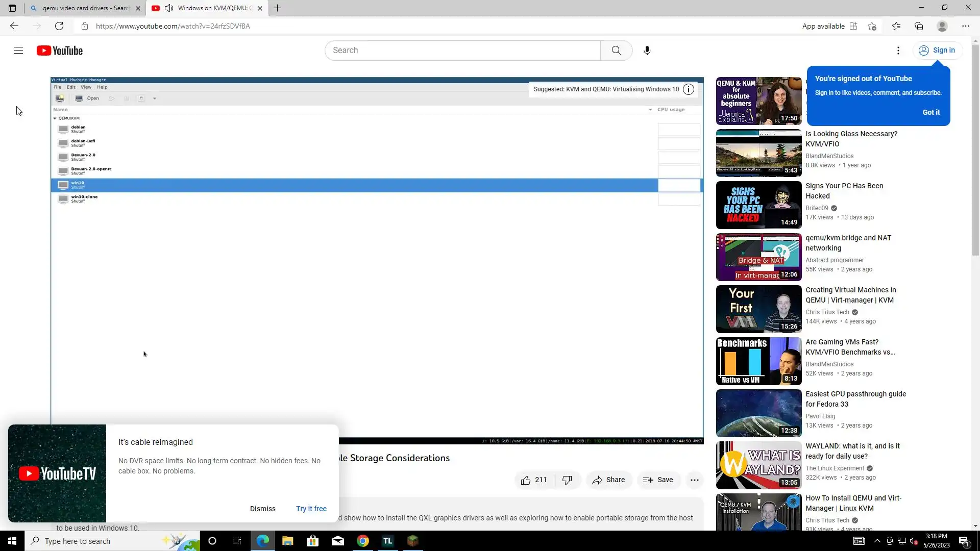This screenshot has width=980, height=551.
Task: Open Chrome from the Windows taskbar
Action: point(363,541)
